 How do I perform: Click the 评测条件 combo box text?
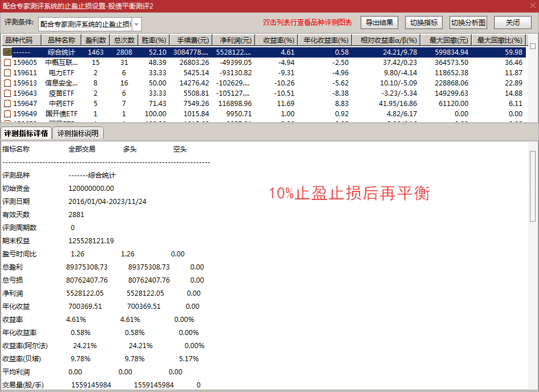pos(85,24)
